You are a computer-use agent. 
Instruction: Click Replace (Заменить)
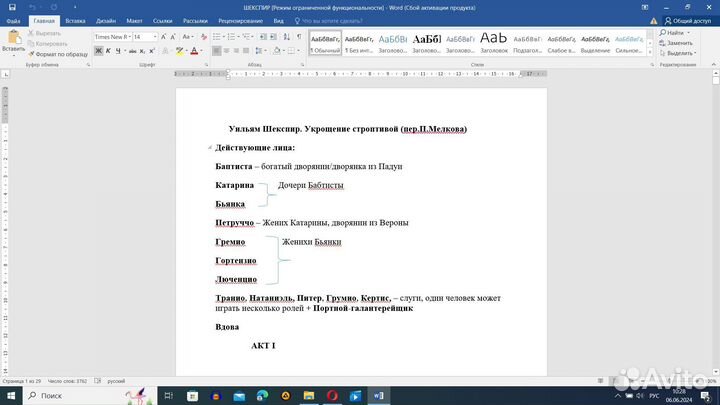(676, 43)
